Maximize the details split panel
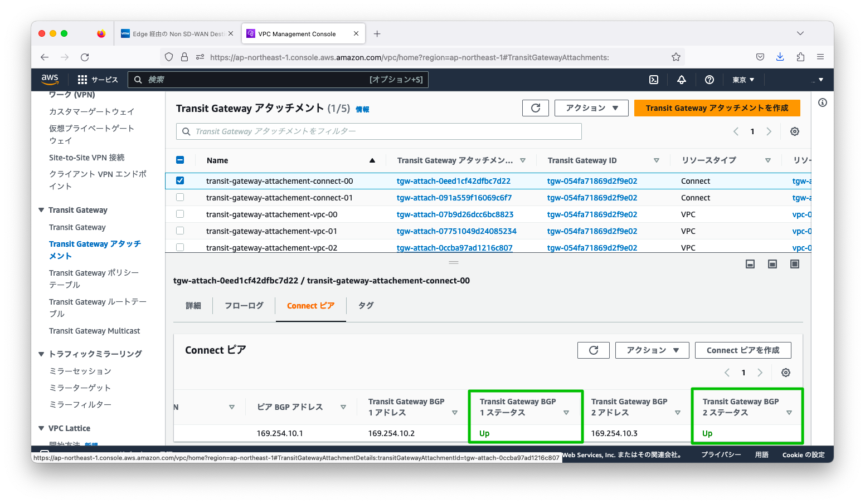Screen dimensions: 865x504 click(794, 264)
